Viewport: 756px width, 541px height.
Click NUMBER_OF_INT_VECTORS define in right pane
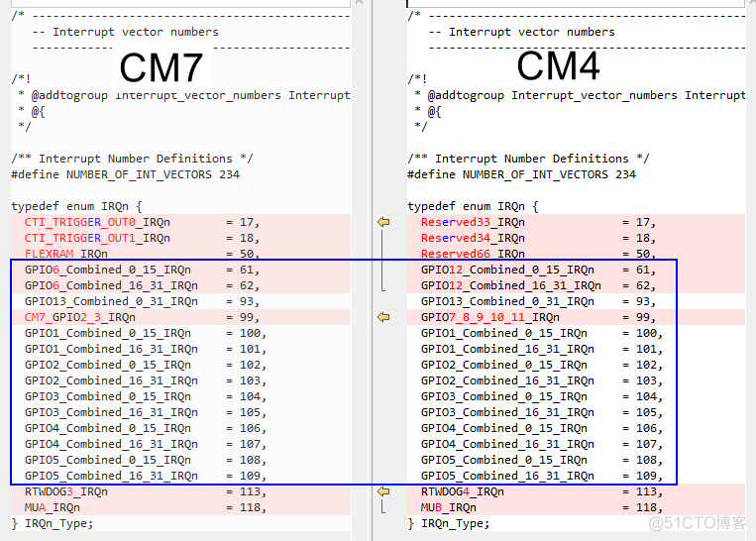point(521,174)
